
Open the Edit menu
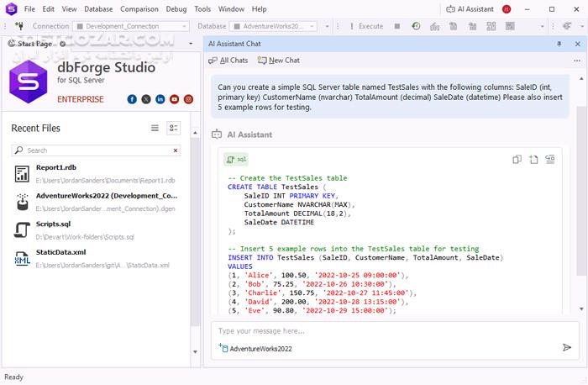[x=48, y=9]
